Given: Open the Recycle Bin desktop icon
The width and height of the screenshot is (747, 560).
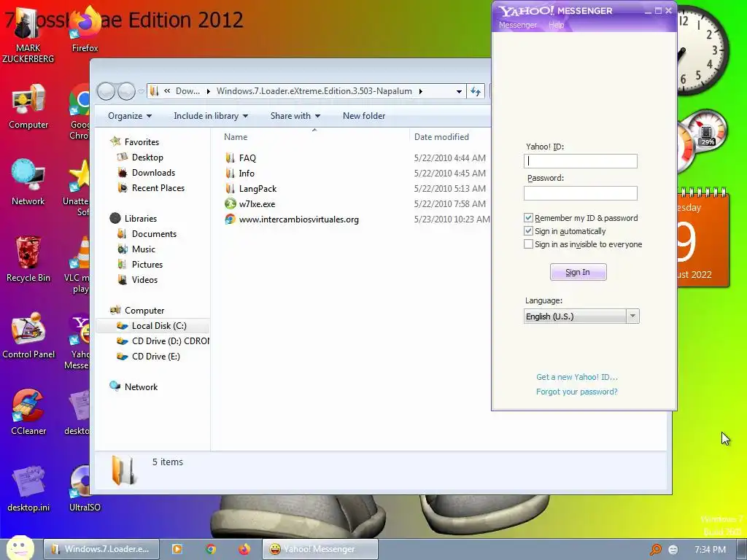Looking at the screenshot, I should (x=28, y=260).
